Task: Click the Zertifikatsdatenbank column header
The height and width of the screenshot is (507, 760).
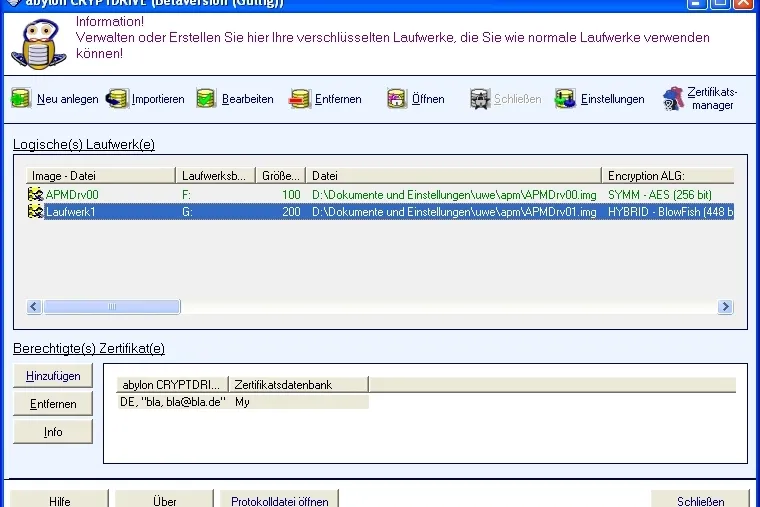Action: tap(299, 384)
